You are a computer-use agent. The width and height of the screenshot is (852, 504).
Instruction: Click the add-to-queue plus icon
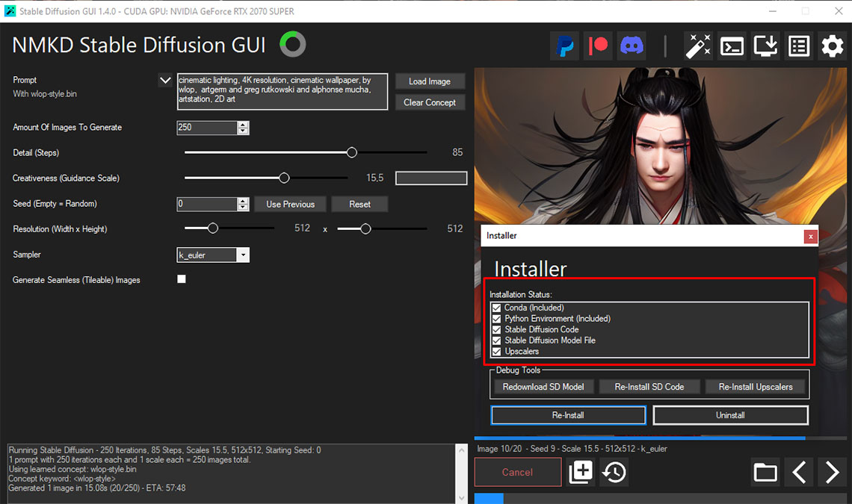click(581, 472)
